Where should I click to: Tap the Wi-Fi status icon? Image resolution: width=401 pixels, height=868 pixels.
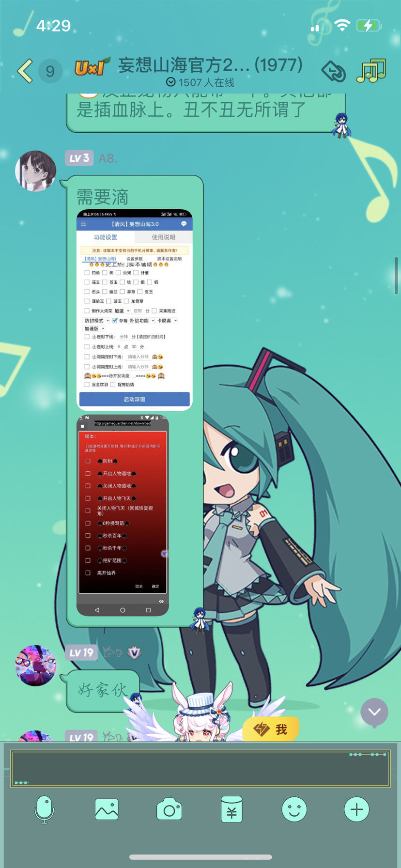(342, 25)
